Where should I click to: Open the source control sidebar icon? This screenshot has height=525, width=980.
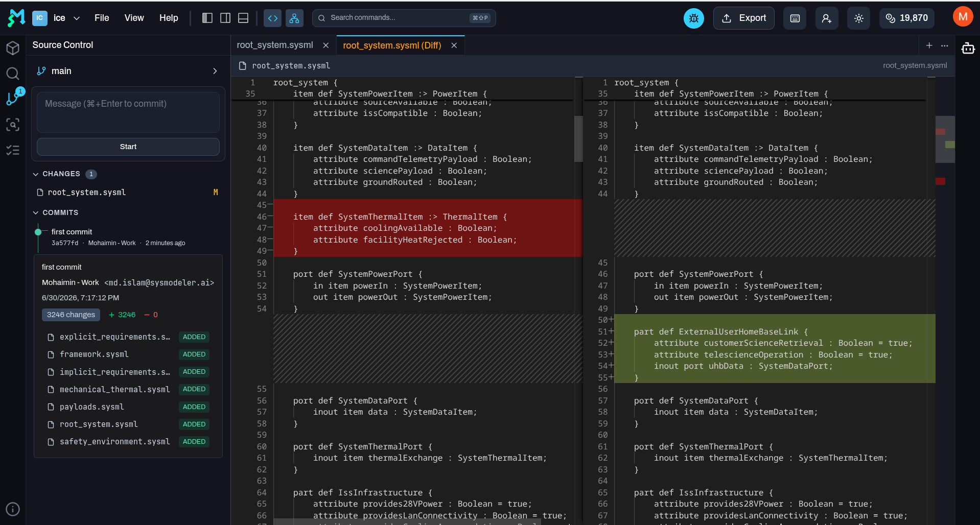(x=13, y=99)
